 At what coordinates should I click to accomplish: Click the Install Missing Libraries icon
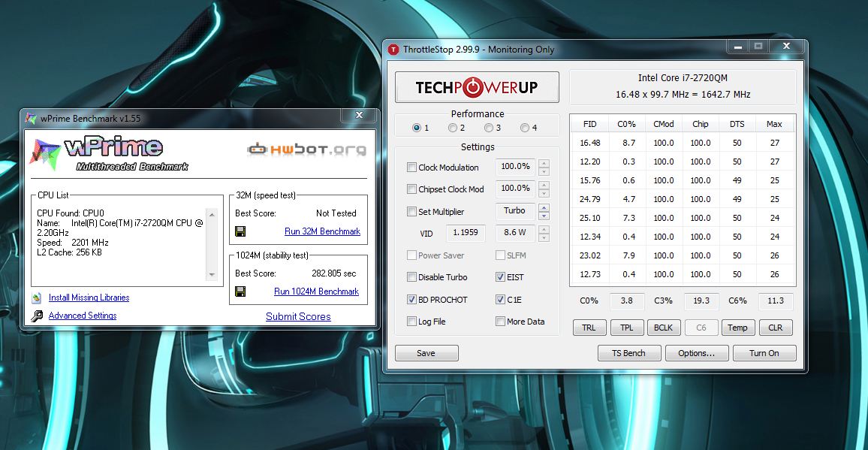tap(37, 297)
